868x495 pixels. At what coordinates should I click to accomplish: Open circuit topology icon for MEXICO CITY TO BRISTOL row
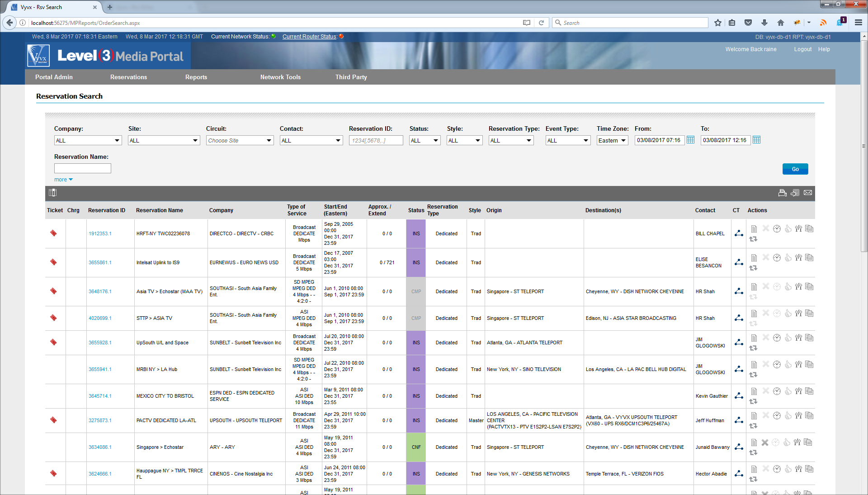point(739,396)
